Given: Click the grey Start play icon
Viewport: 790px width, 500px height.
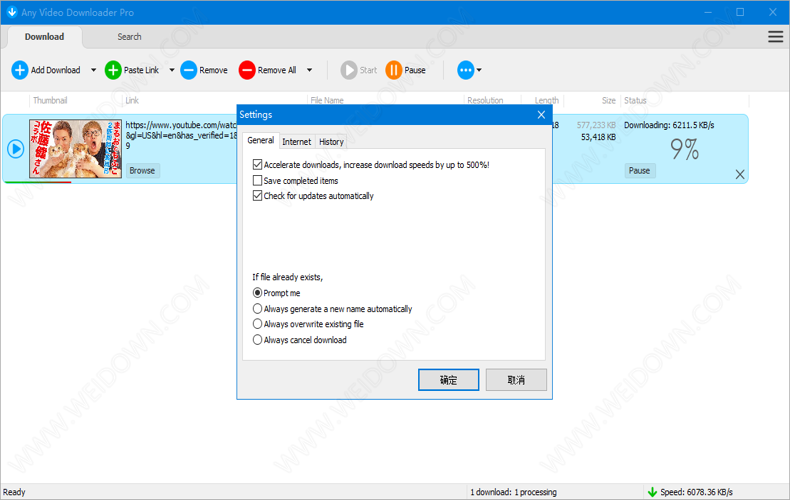Looking at the screenshot, I should 349,70.
